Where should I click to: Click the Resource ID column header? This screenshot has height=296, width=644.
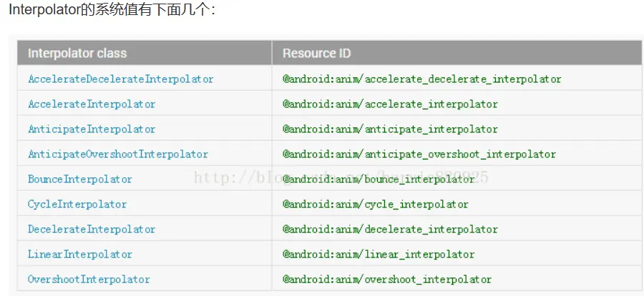[x=317, y=54]
